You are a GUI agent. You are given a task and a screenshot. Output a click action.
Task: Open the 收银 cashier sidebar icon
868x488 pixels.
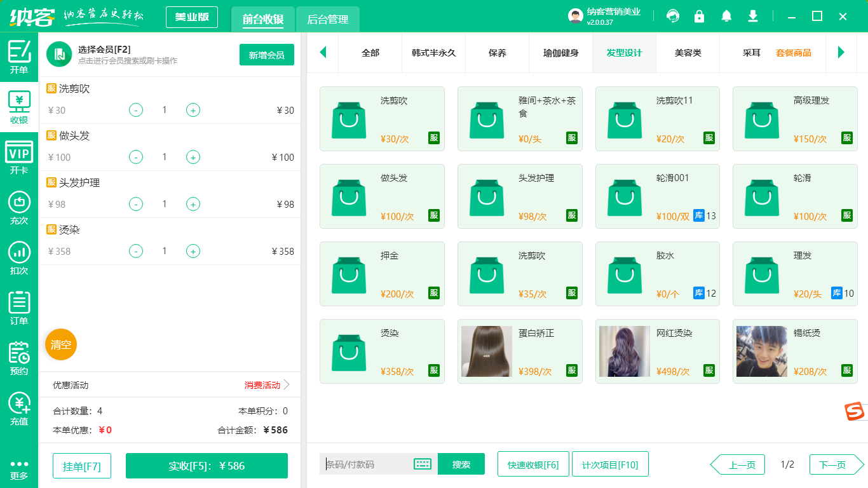pyautogui.click(x=18, y=104)
